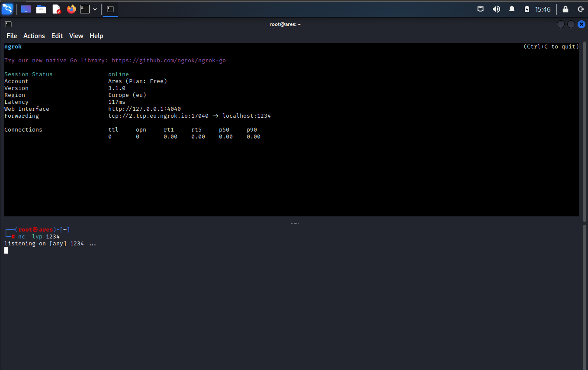The image size is (588, 370).
Task: Click 'listening on [any] 1234' output line
Action: coord(44,244)
